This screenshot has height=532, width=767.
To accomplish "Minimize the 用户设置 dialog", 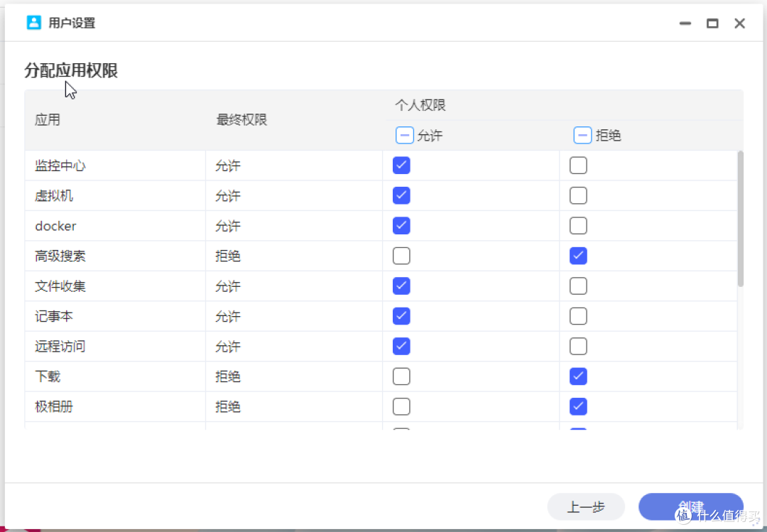I will point(685,23).
